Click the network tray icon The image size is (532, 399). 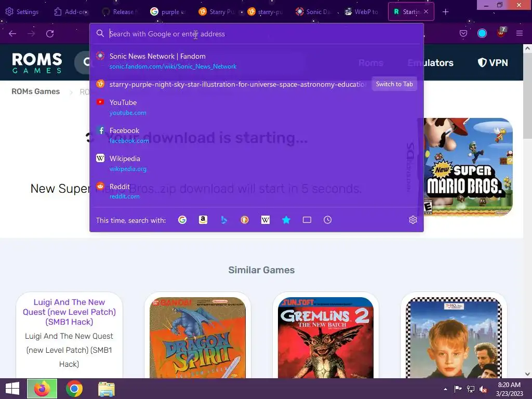click(x=471, y=389)
